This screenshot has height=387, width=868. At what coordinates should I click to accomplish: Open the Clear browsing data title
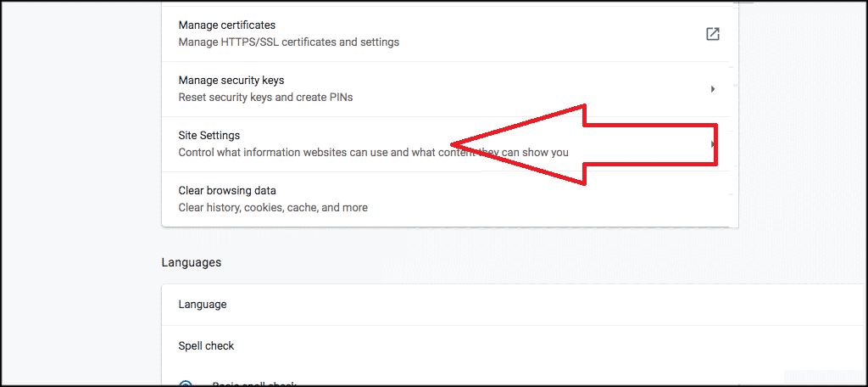227,191
